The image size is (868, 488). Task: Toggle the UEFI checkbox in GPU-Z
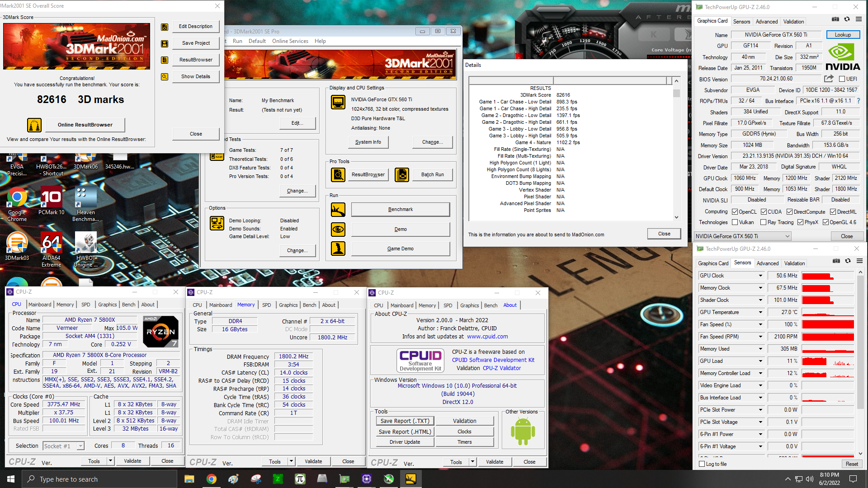(842, 79)
